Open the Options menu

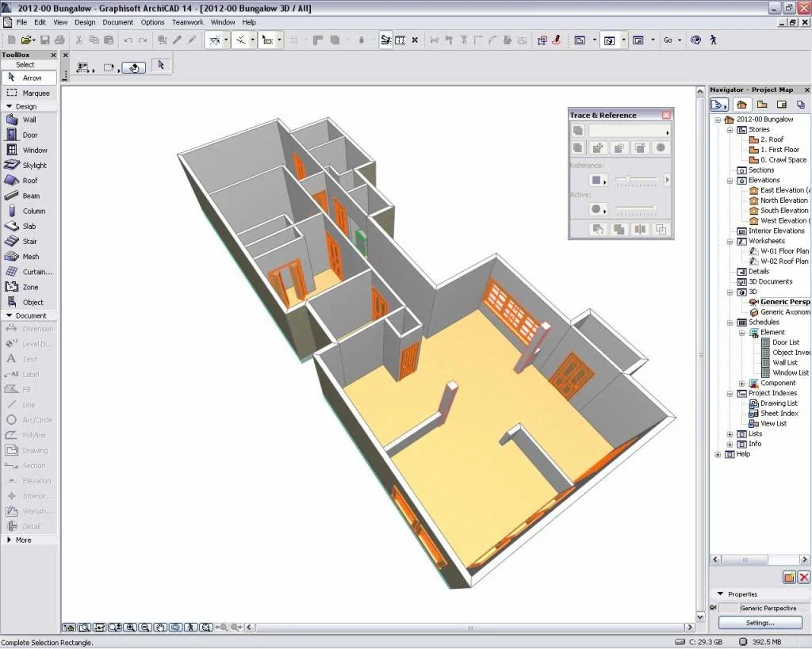point(152,22)
